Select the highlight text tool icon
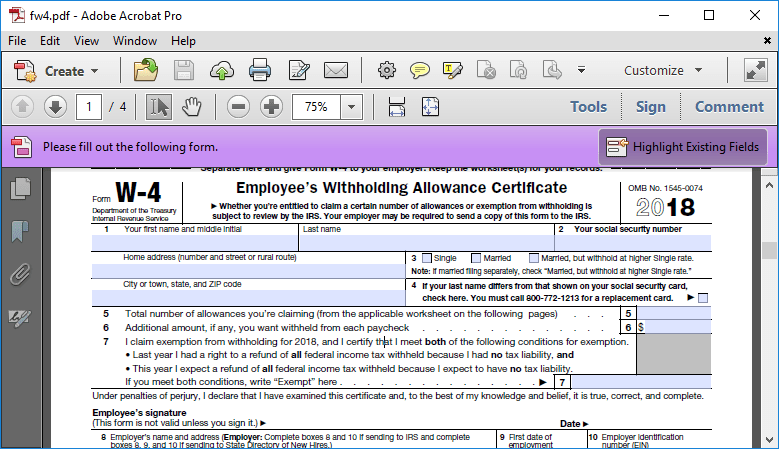Image resolution: width=779 pixels, height=449 pixels. click(453, 71)
